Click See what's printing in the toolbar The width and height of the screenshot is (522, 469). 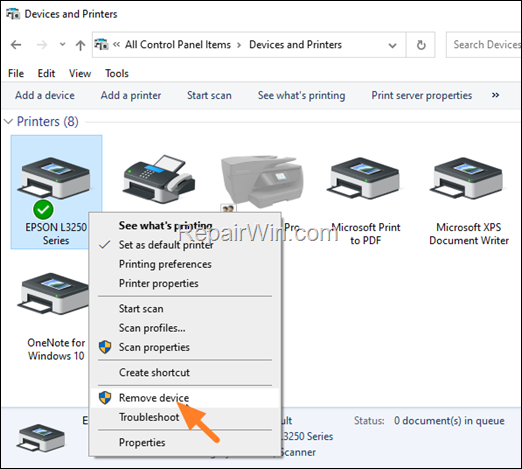(301, 95)
